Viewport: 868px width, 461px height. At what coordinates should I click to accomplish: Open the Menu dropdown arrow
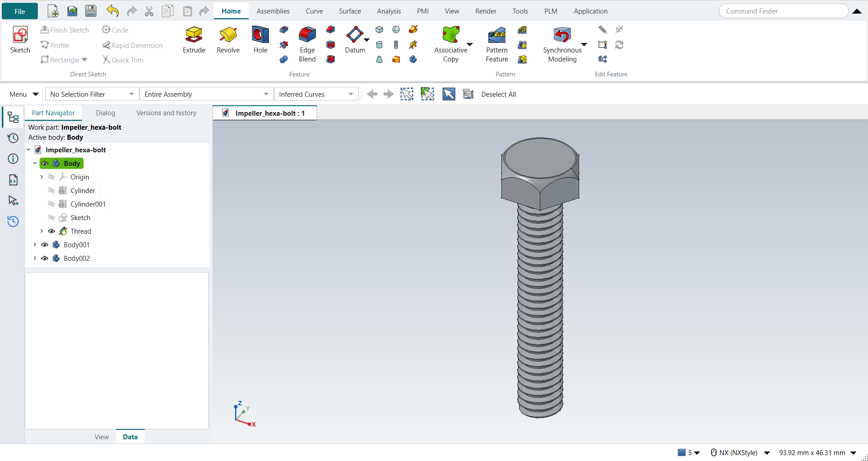(36, 94)
